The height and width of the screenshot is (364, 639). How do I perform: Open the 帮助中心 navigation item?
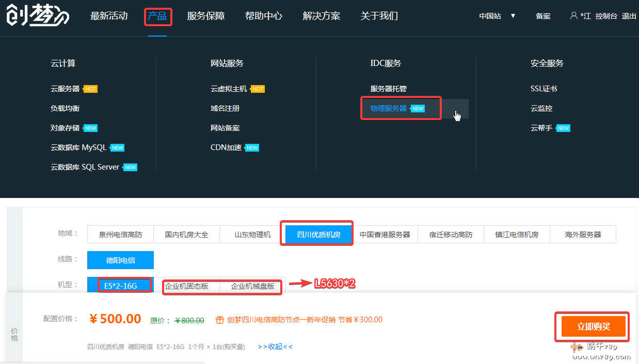click(264, 16)
